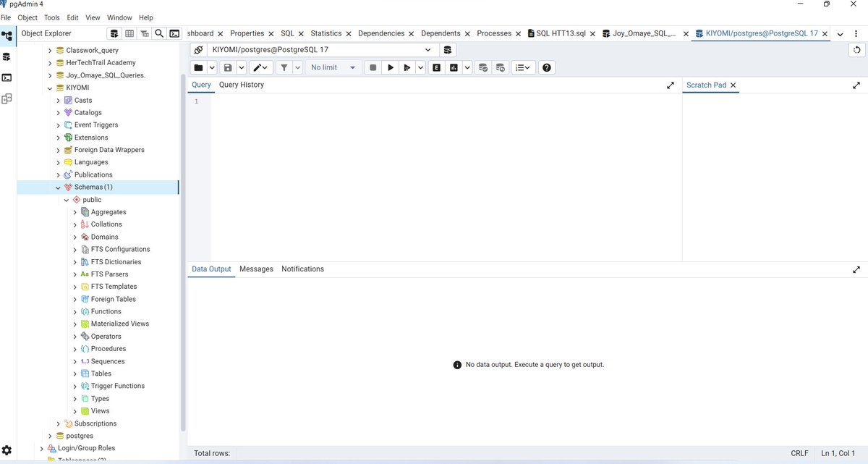Switch to the Statistics tab
Viewport: 868px width, 464px height.
pyautogui.click(x=326, y=33)
